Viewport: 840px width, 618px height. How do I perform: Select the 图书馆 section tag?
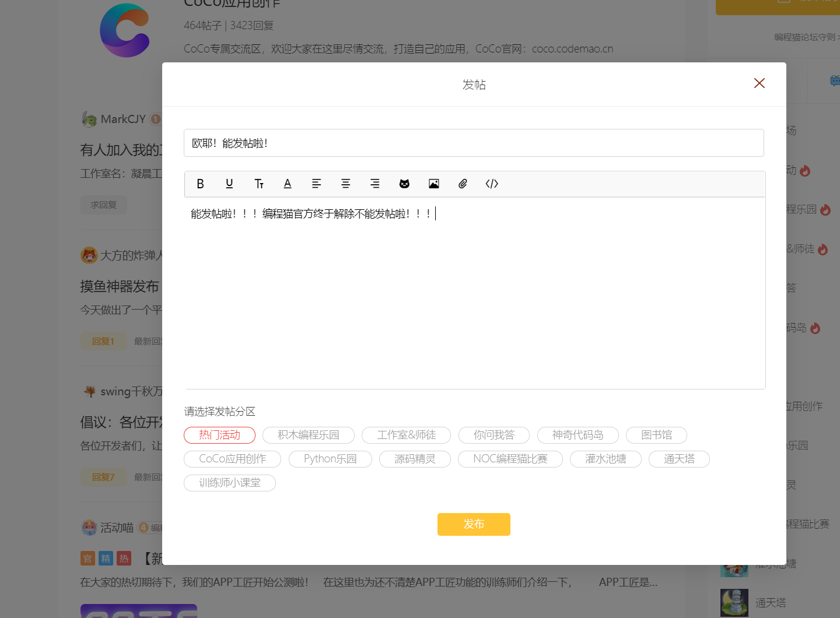point(656,435)
